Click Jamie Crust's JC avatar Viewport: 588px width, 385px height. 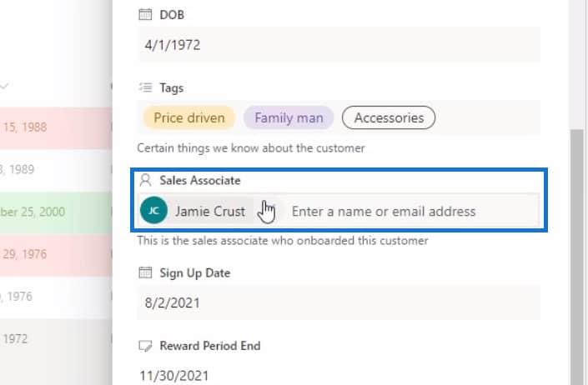[x=153, y=211]
